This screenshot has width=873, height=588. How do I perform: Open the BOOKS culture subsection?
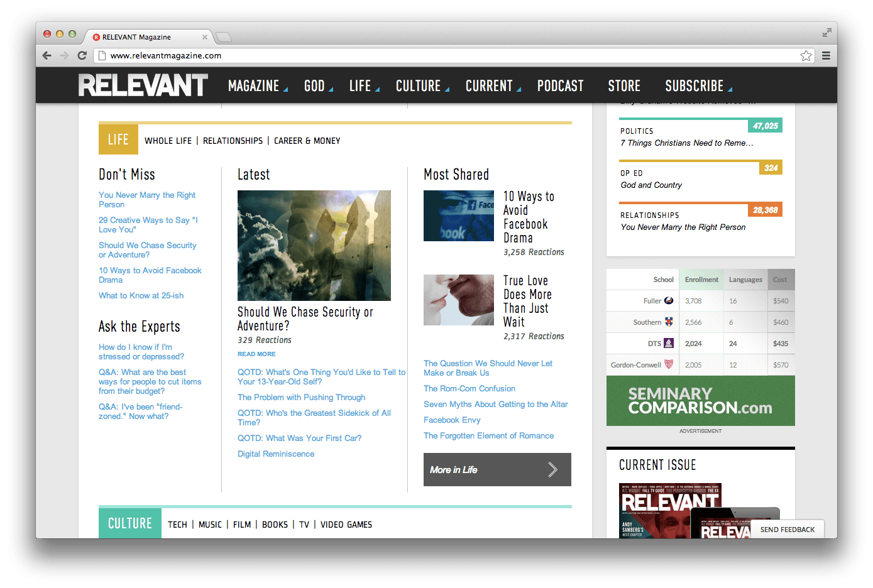pyautogui.click(x=275, y=525)
